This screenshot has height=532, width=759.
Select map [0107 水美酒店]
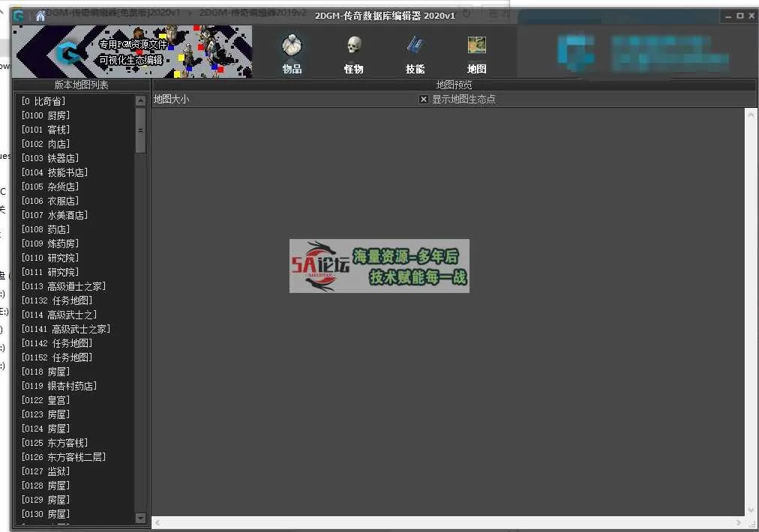pos(55,215)
